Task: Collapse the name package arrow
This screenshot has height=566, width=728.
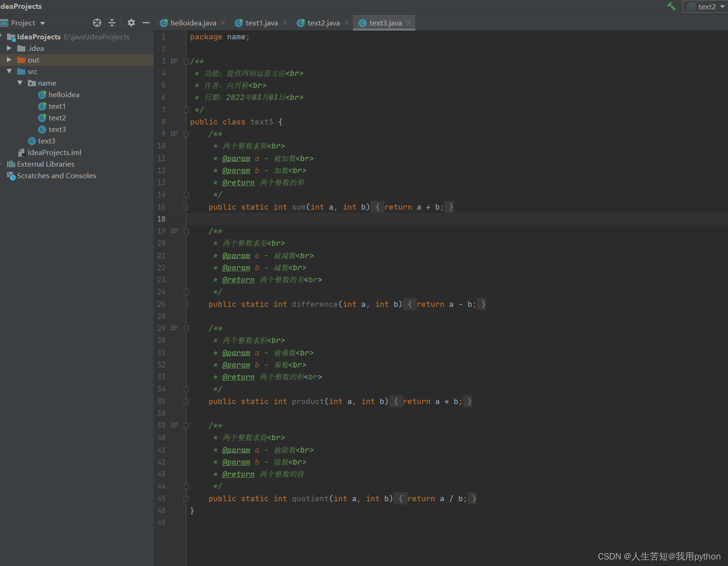Action: [x=20, y=83]
